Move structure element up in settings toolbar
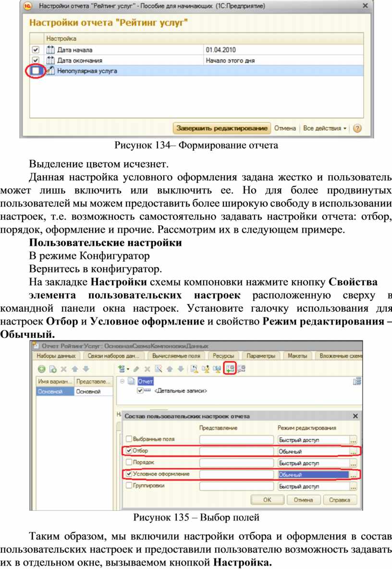 [170, 369]
